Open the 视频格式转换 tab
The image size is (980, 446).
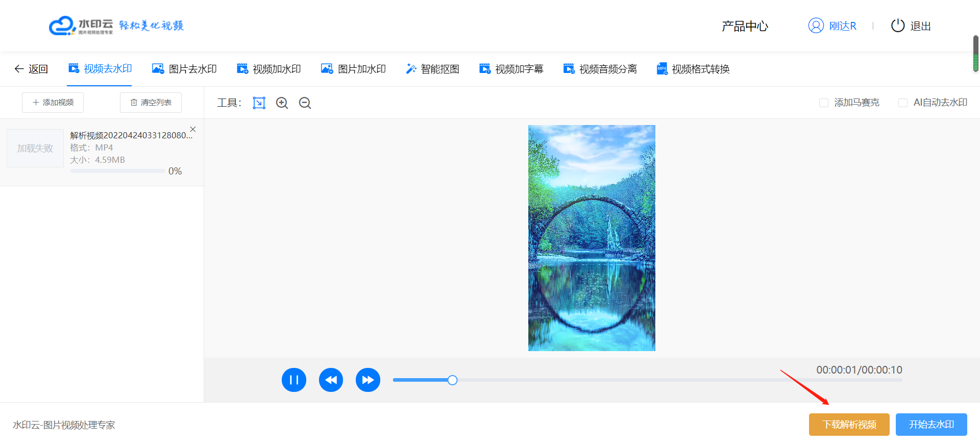click(x=693, y=69)
